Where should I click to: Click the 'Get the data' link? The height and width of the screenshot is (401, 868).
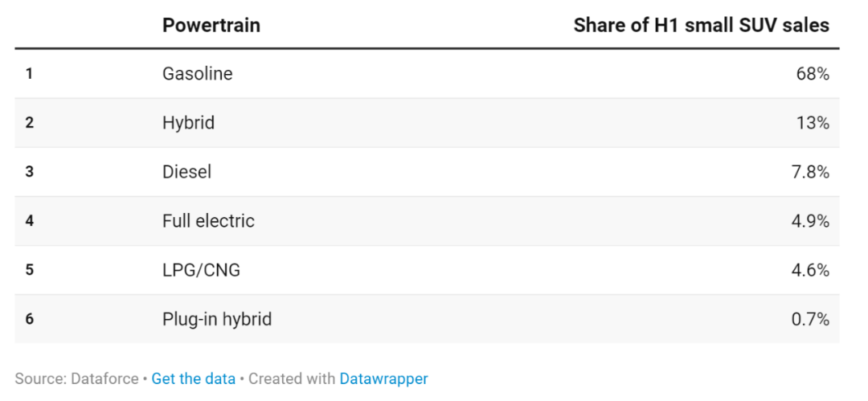point(193,378)
